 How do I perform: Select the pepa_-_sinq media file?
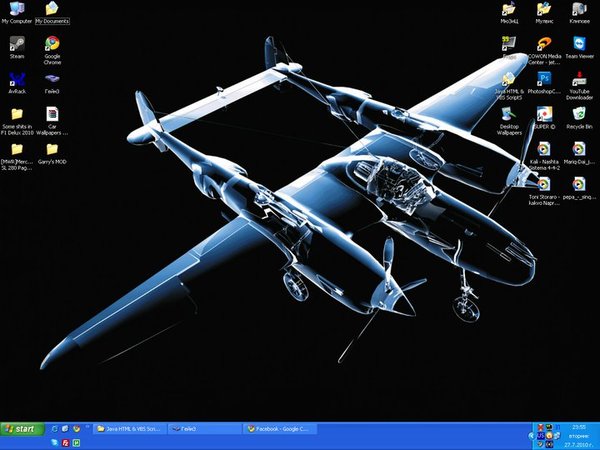click(579, 188)
